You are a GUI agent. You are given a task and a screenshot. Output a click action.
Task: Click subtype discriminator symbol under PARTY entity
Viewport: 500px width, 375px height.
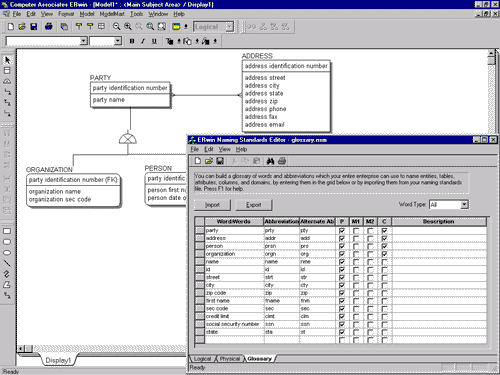tap(128, 138)
